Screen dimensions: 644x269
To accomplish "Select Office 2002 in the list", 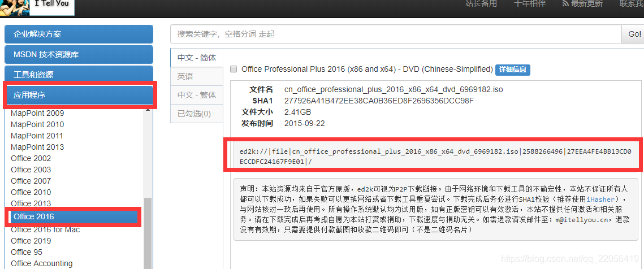I will [31, 158].
